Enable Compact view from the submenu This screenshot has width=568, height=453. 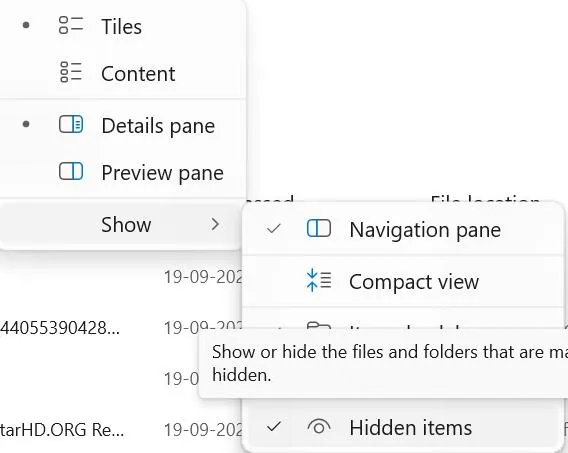(x=403, y=281)
